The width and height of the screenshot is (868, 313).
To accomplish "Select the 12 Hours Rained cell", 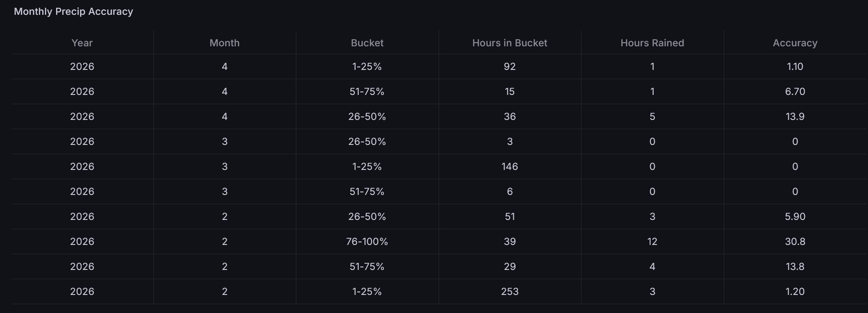I will point(652,242).
